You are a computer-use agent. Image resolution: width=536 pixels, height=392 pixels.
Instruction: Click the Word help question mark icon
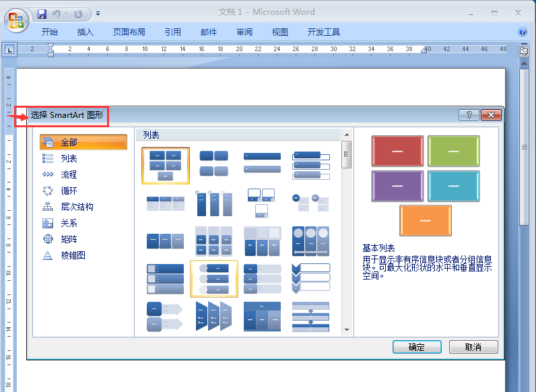pos(523,32)
